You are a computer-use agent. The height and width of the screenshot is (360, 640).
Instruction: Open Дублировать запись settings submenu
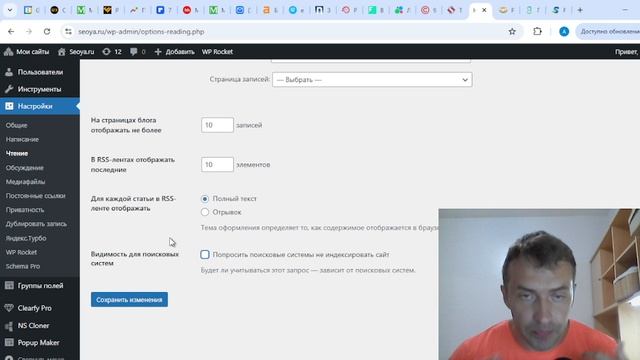point(36,224)
